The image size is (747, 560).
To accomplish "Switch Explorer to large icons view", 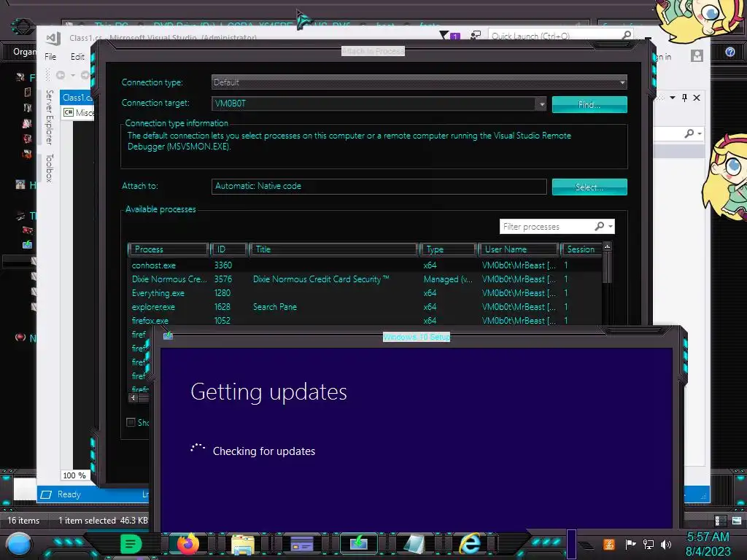I will 737,521.
